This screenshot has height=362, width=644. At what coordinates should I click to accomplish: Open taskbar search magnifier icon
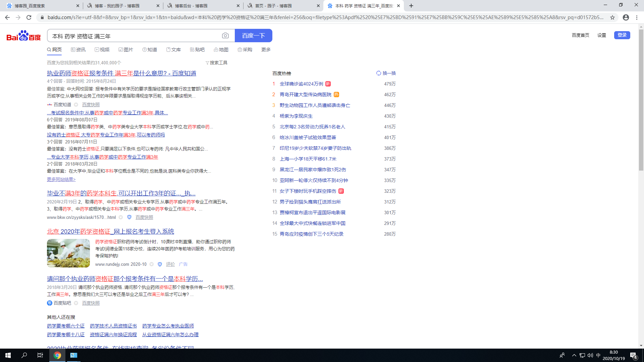click(24, 355)
